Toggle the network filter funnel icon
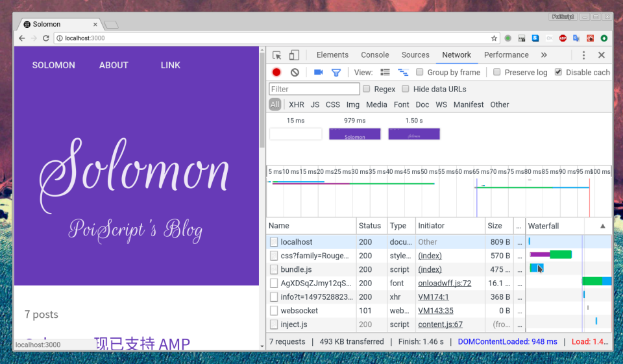623x364 pixels. (x=336, y=73)
